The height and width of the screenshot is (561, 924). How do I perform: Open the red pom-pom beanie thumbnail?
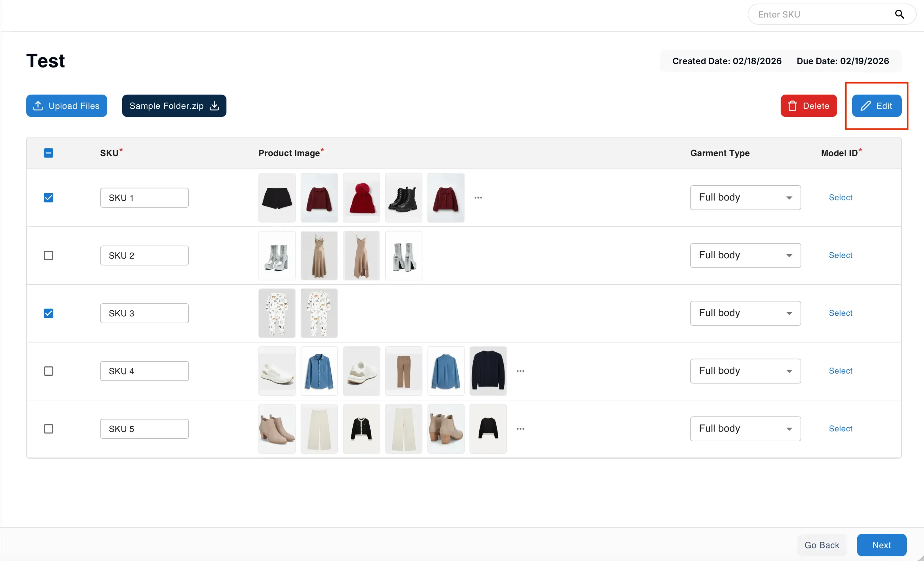pyautogui.click(x=361, y=198)
